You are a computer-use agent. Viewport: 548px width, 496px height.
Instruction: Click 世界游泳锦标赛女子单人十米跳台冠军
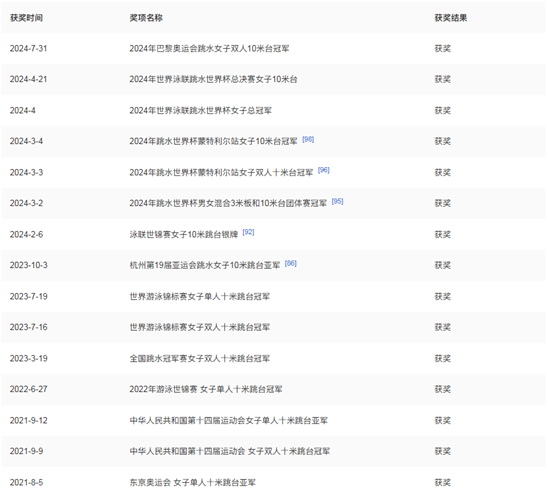tap(200, 296)
